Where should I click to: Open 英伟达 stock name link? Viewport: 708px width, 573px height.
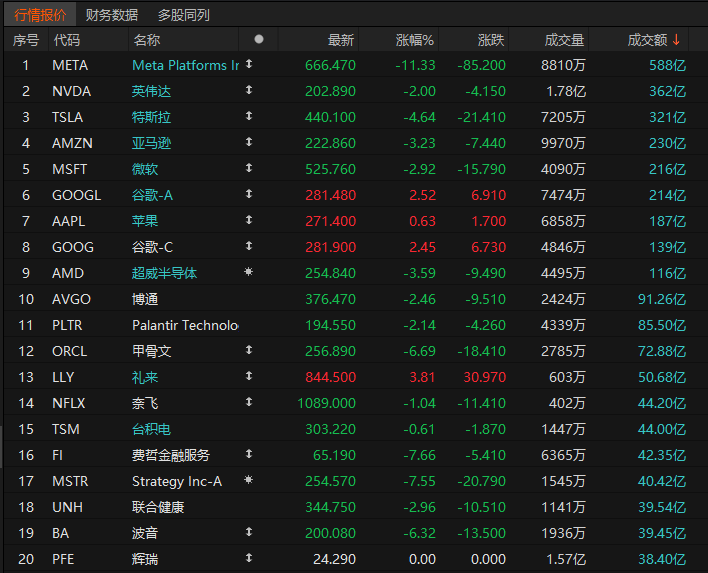pos(151,91)
